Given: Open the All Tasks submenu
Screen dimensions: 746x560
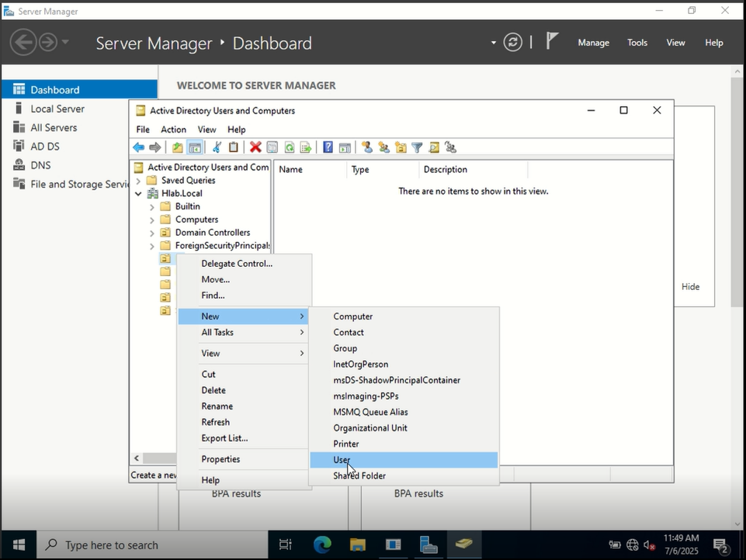Looking at the screenshot, I should point(244,332).
